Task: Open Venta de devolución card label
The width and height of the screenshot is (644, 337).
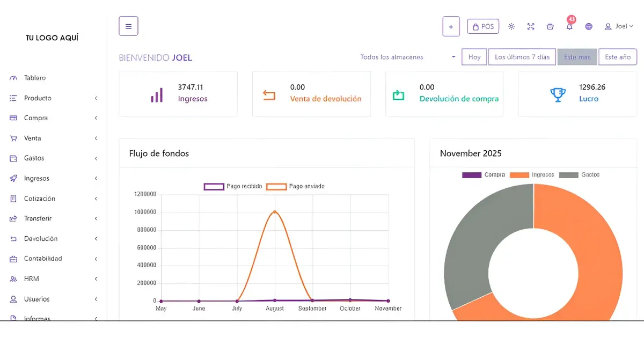Action: pos(326,99)
